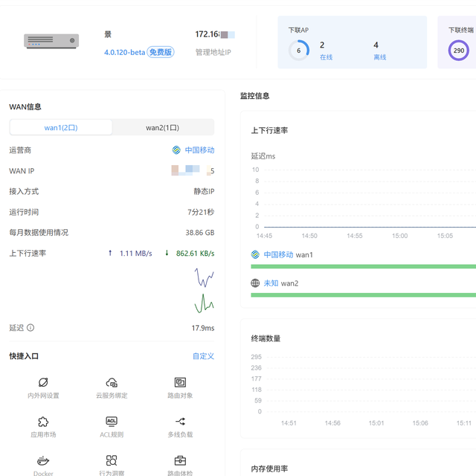Click the 1.11 MB/s upload rate

(135, 253)
